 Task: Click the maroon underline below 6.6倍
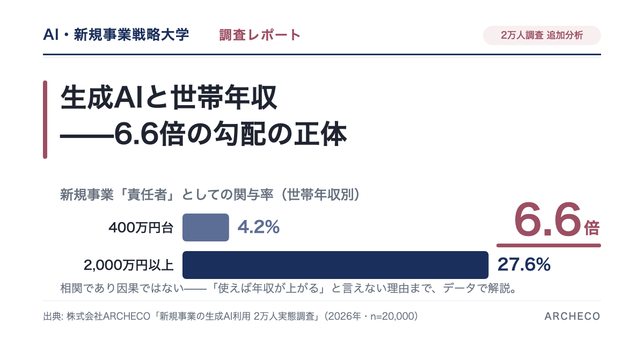pos(548,245)
